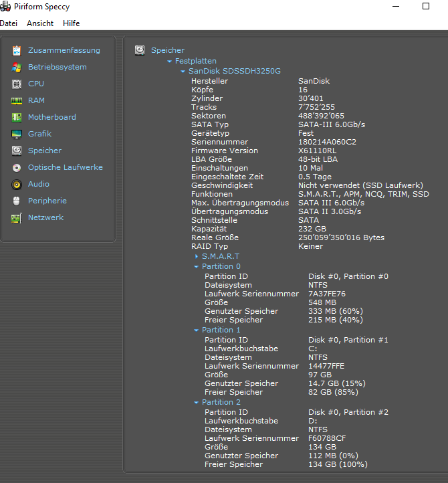Select the Speicher hard disk sidebar icon
448x483 pixels.
tap(17, 151)
